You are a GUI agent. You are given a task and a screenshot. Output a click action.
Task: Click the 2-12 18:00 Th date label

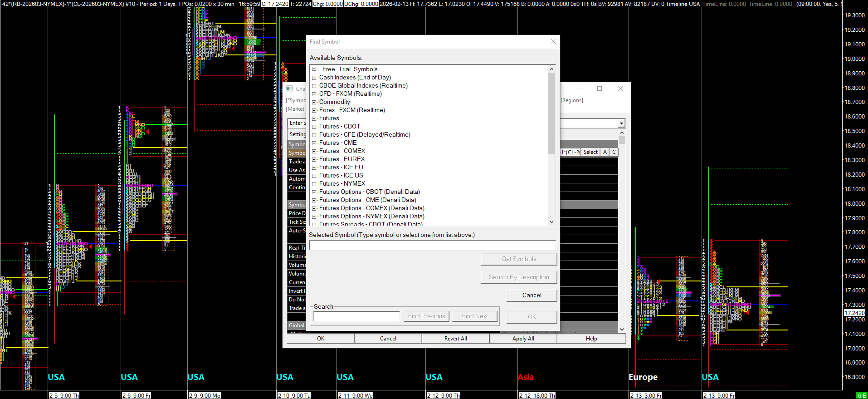(537, 396)
